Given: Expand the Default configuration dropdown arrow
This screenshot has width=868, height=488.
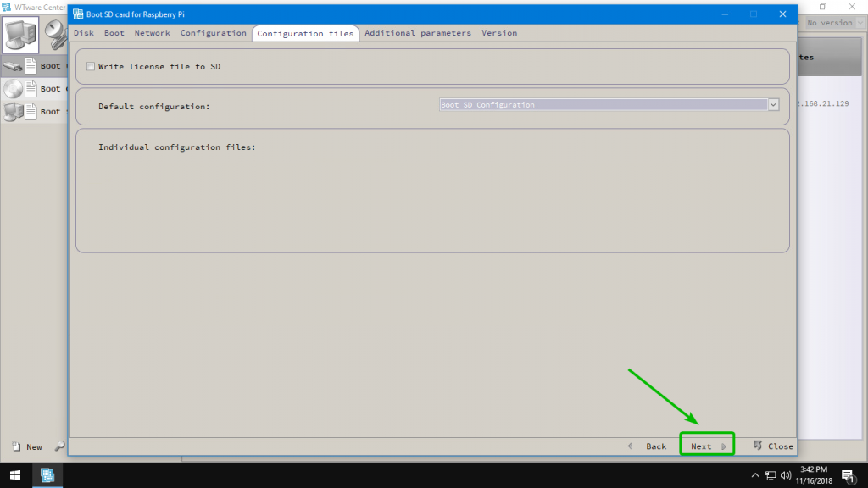Looking at the screenshot, I should pyautogui.click(x=773, y=105).
